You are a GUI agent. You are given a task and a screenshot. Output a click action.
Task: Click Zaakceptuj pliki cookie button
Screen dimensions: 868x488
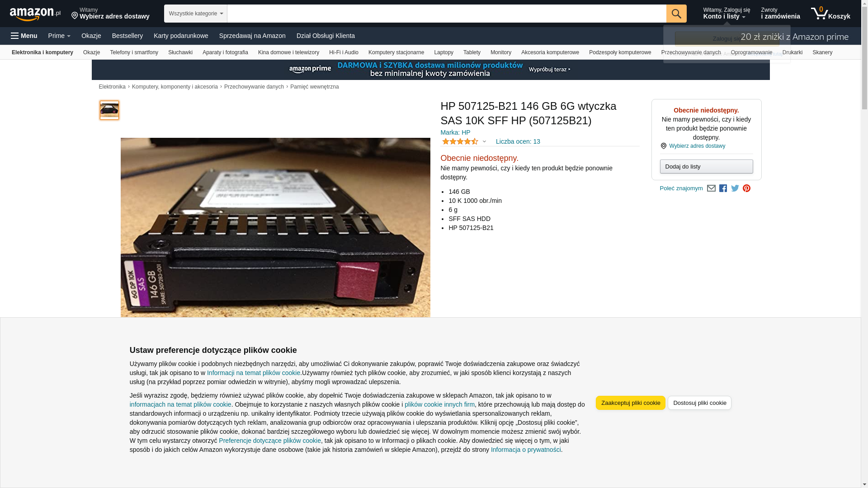[x=631, y=403]
